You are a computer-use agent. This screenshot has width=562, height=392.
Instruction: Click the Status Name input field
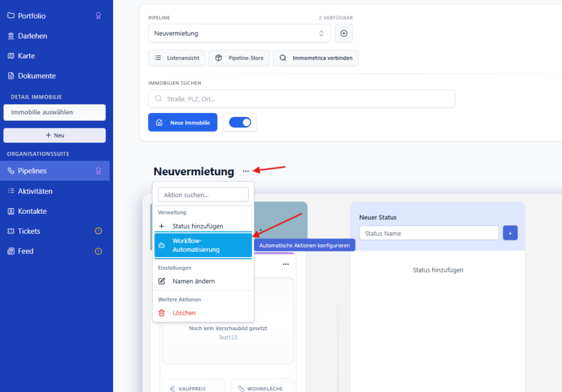click(429, 232)
